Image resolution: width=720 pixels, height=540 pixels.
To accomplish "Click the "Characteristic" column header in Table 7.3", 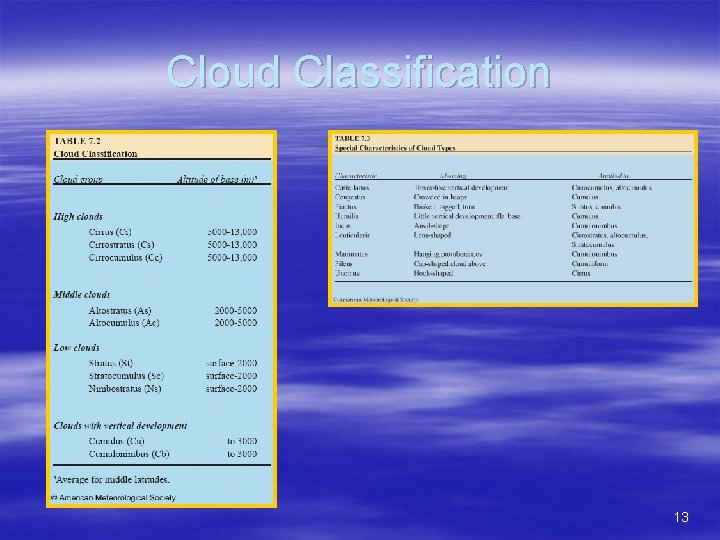I will tap(356, 175).
